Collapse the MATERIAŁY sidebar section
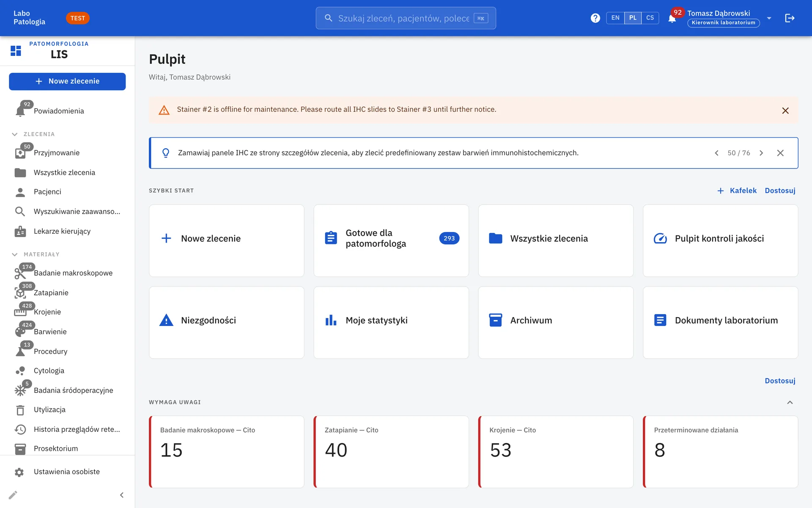 pyautogui.click(x=15, y=254)
